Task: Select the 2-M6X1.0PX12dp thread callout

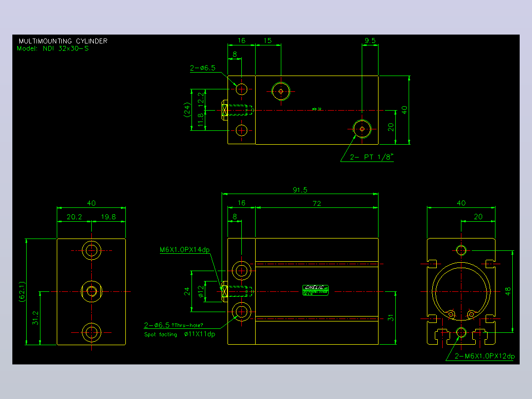Action: pyautogui.click(x=485, y=356)
